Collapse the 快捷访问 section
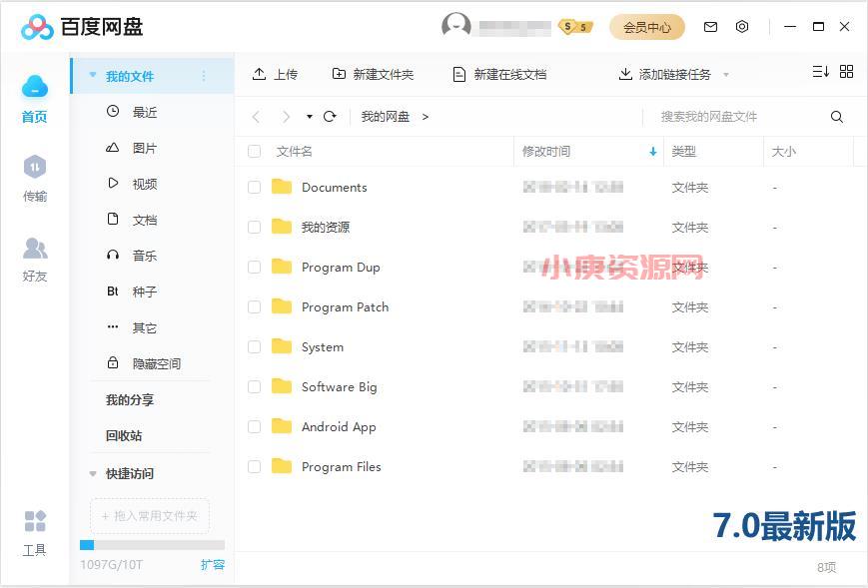The width and height of the screenshot is (868, 588). point(93,474)
